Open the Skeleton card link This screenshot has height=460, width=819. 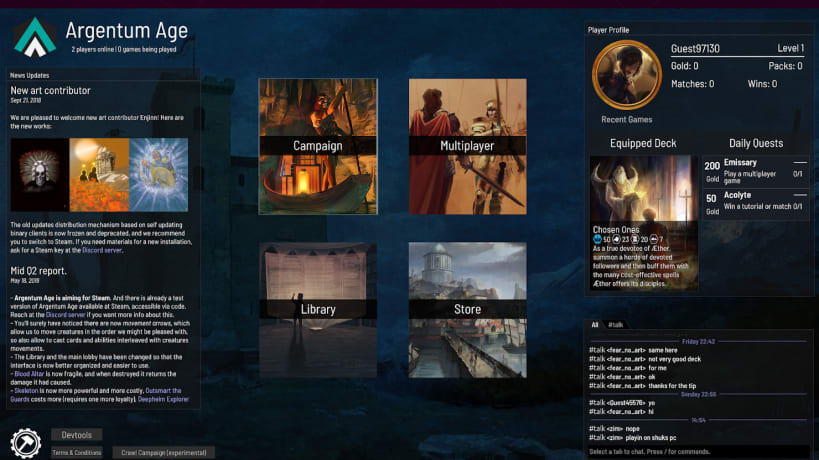click(x=26, y=391)
